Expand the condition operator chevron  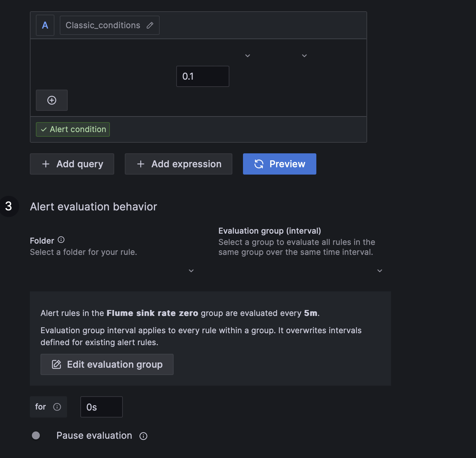[247, 55]
